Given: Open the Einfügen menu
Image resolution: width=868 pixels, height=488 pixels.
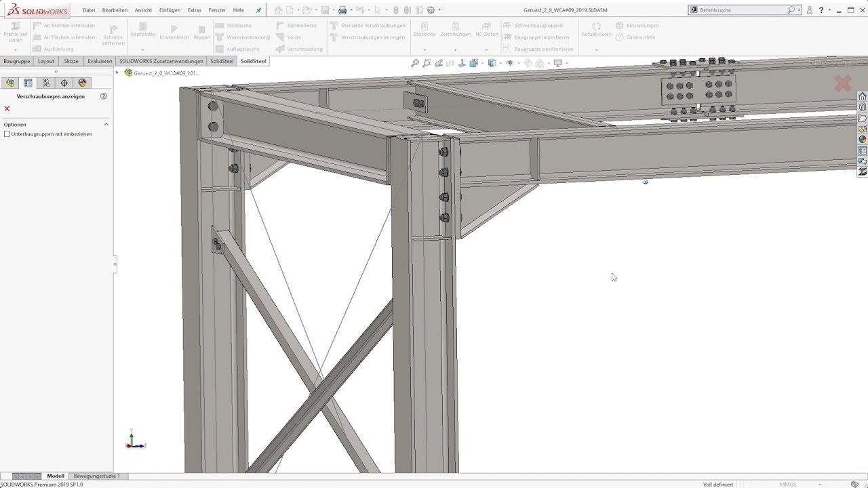Looking at the screenshot, I should [170, 10].
